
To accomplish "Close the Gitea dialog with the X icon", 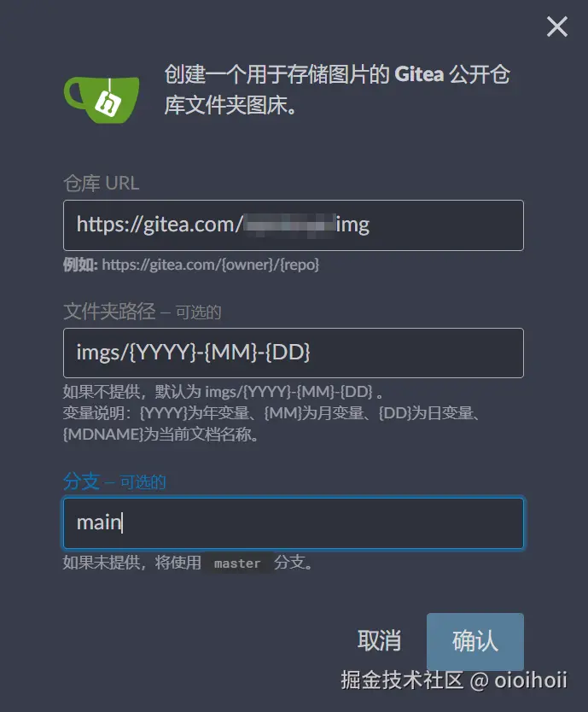I will point(556,26).
